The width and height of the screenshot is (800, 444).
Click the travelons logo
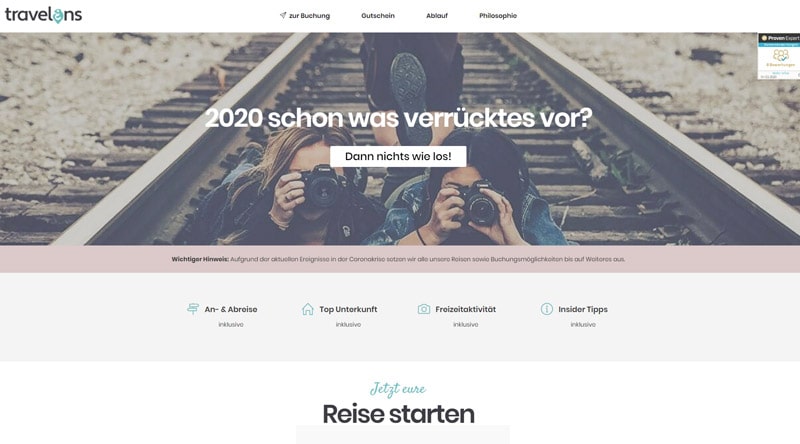coord(43,15)
